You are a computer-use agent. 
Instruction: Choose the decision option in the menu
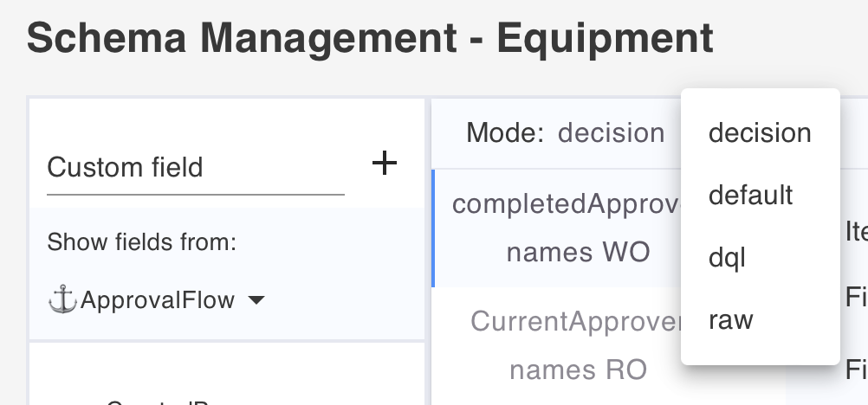point(760,132)
